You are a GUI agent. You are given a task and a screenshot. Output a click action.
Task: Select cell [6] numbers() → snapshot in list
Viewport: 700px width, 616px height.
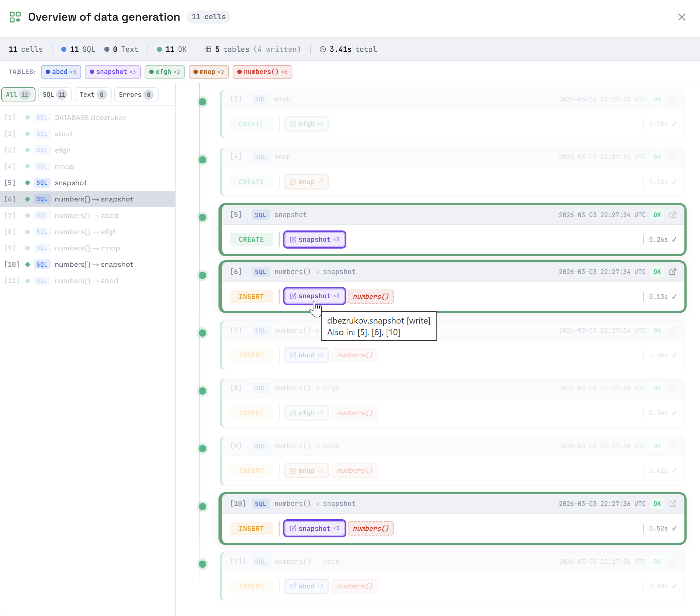click(88, 199)
